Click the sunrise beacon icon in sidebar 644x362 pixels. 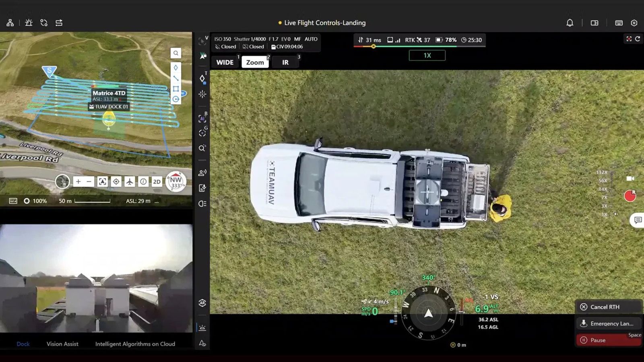pyautogui.click(x=202, y=328)
